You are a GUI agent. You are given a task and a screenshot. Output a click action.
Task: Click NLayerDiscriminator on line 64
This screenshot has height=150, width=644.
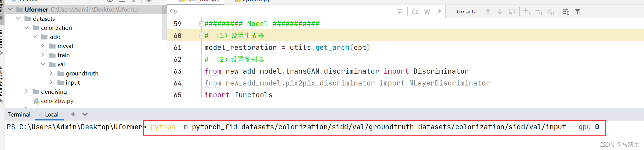click(449, 83)
